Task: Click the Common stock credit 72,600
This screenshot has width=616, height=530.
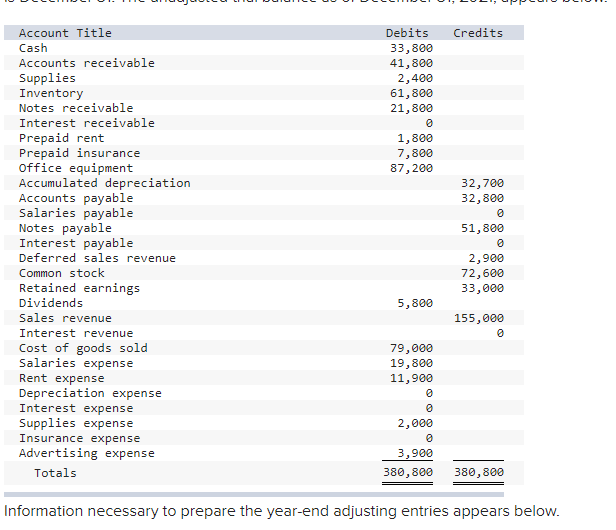Action: pyautogui.click(x=482, y=273)
